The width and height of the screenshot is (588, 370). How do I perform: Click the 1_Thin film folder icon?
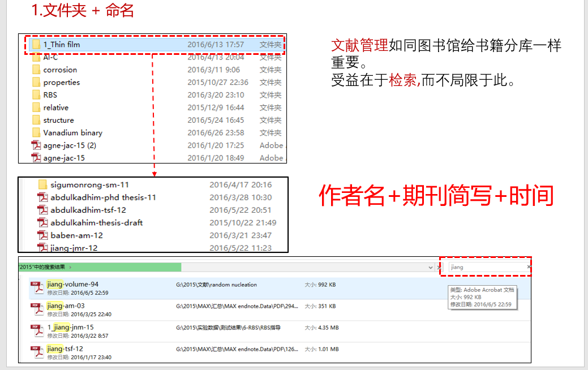[x=36, y=45]
